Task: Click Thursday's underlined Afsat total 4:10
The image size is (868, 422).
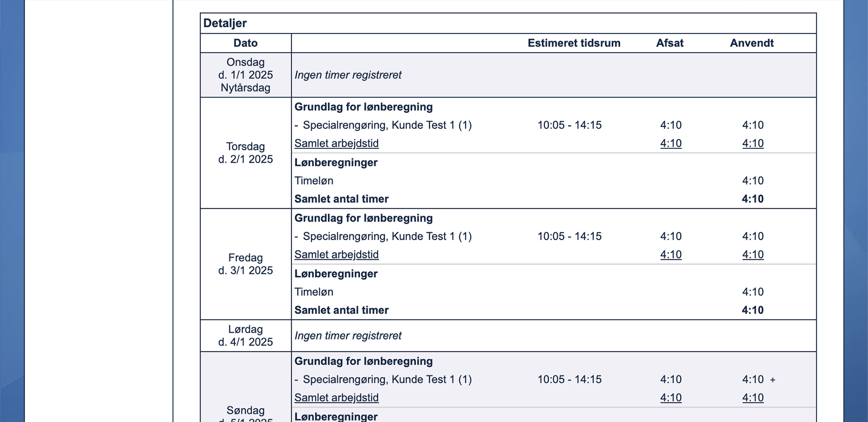Action: coord(671,143)
